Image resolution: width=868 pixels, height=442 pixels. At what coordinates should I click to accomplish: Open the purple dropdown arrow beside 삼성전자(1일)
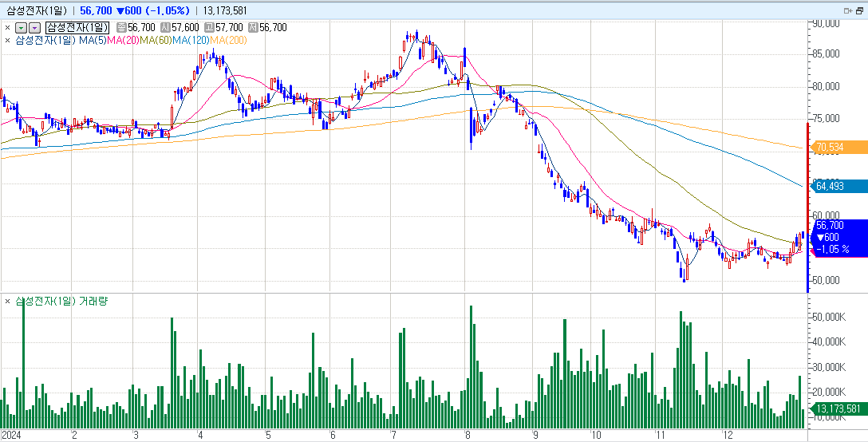tap(34, 28)
